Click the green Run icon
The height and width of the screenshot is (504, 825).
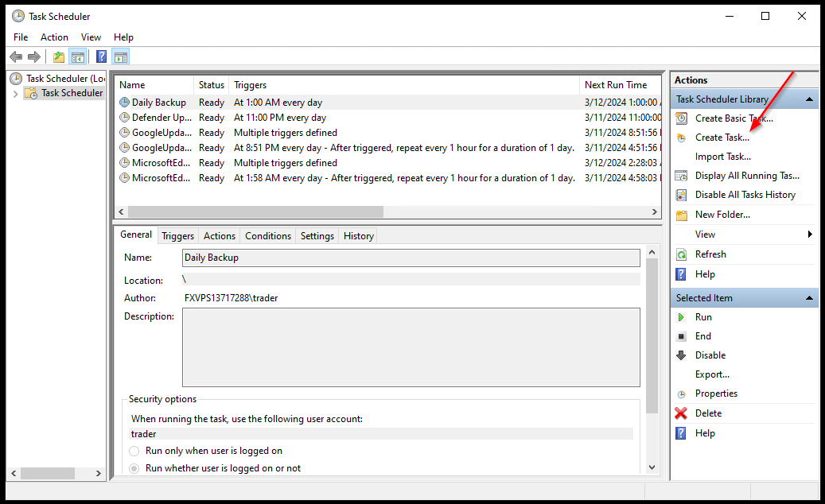[681, 317]
